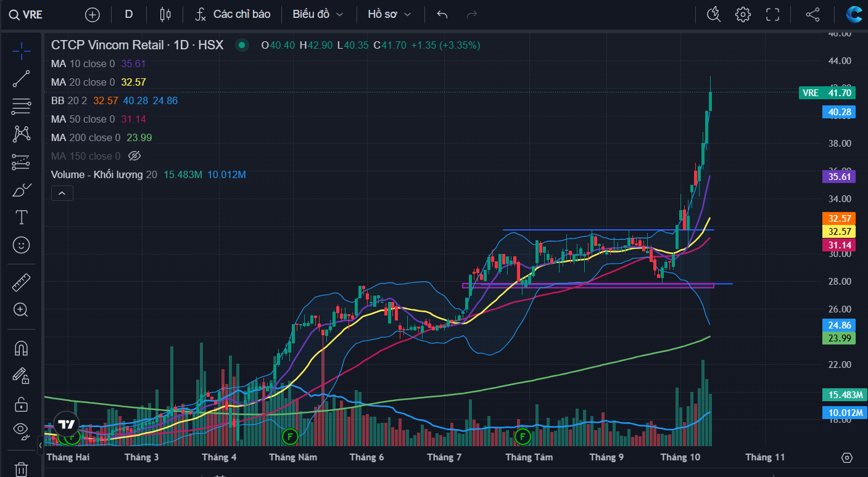Click the orange 32.57 price label
Screen dimensions: 868x477
(839, 218)
